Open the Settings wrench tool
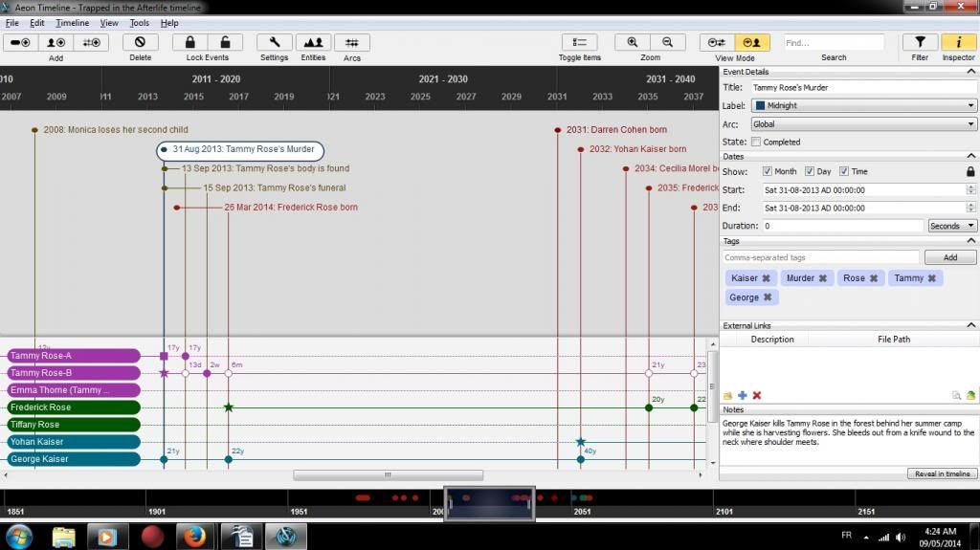The width and height of the screenshot is (980, 550). point(275,43)
